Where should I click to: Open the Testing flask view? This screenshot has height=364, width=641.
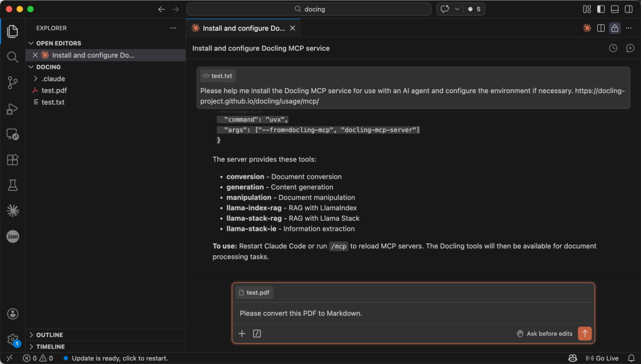point(13,185)
